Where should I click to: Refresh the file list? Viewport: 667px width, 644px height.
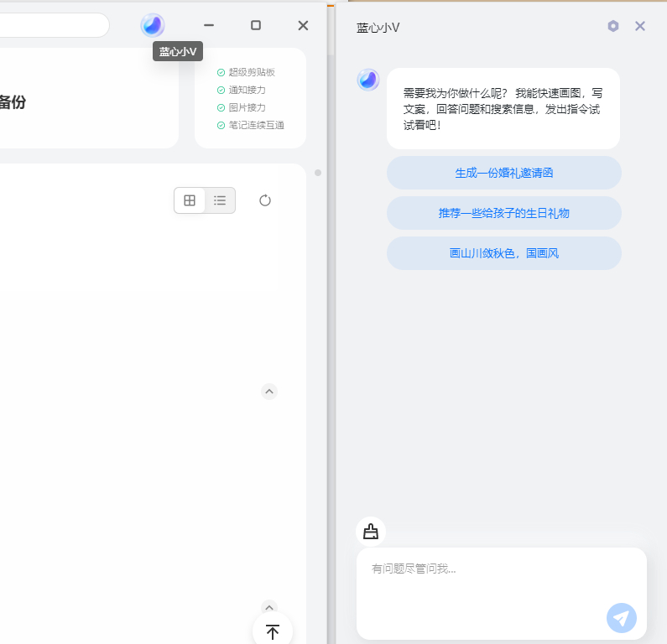[265, 200]
